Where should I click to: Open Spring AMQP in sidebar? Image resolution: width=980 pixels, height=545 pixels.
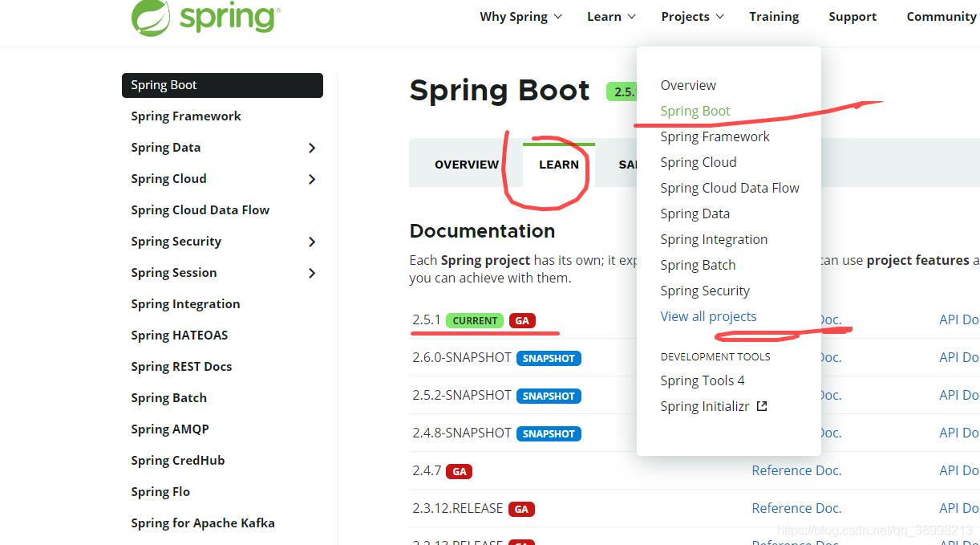170,429
